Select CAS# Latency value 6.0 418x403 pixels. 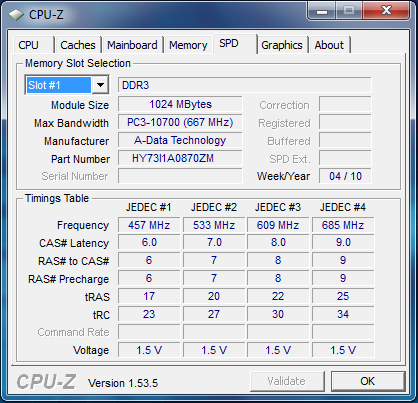pos(149,242)
